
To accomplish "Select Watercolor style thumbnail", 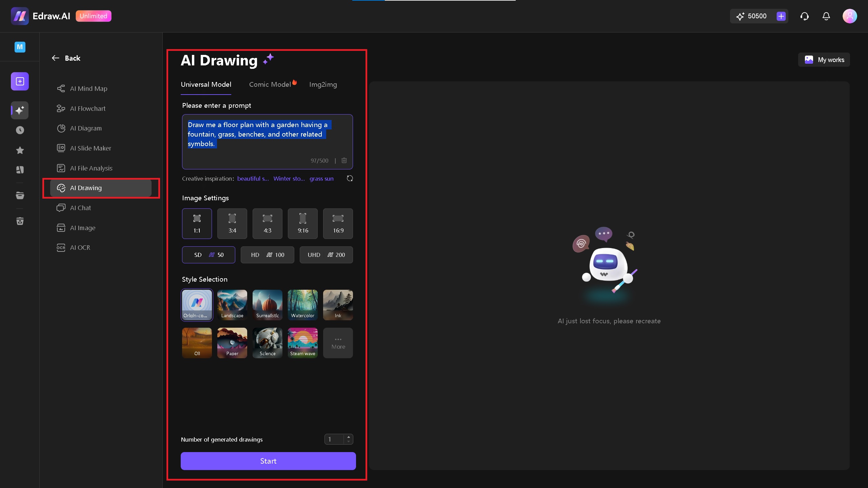I will tap(302, 305).
